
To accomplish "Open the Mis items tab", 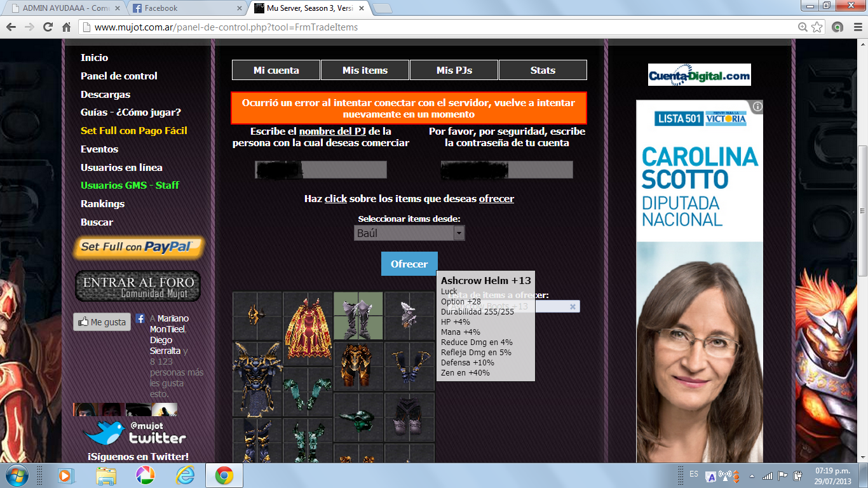I will [365, 71].
